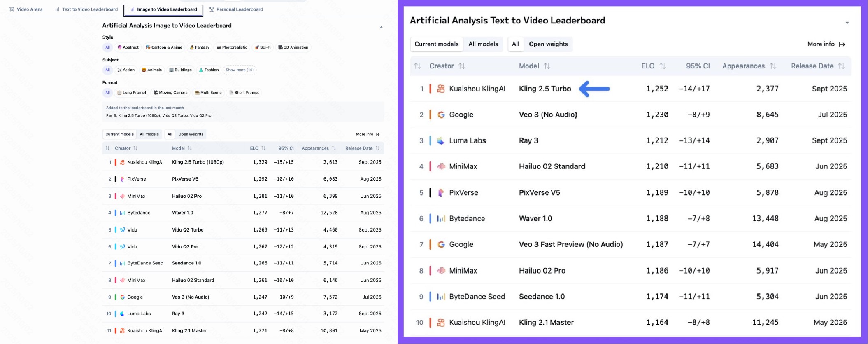Show Open weights in Text to Video panel

(x=548, y=44)
